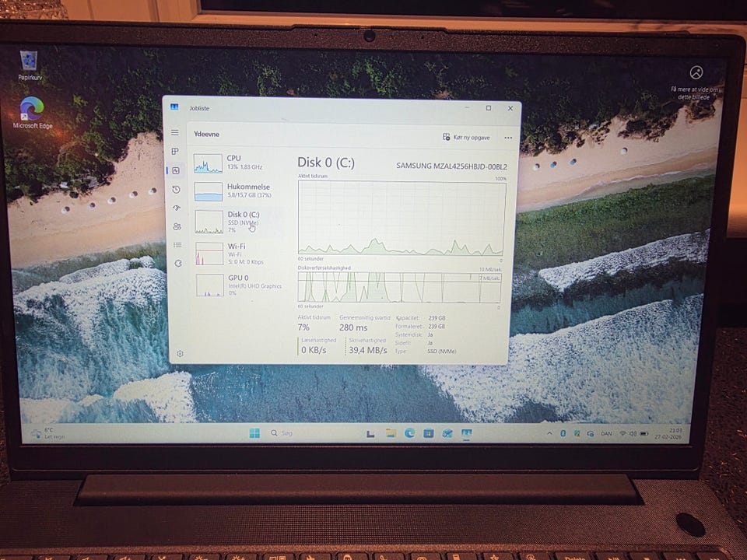Image resolution: width=747 pixels, height=560 pixels.
Task: Click the DAN keyboard language indicator
Action: click(606, 434)
